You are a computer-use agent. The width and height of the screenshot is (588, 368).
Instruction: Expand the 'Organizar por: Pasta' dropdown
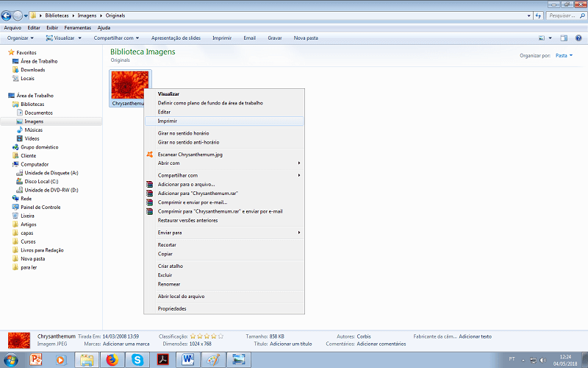[564, 55]
